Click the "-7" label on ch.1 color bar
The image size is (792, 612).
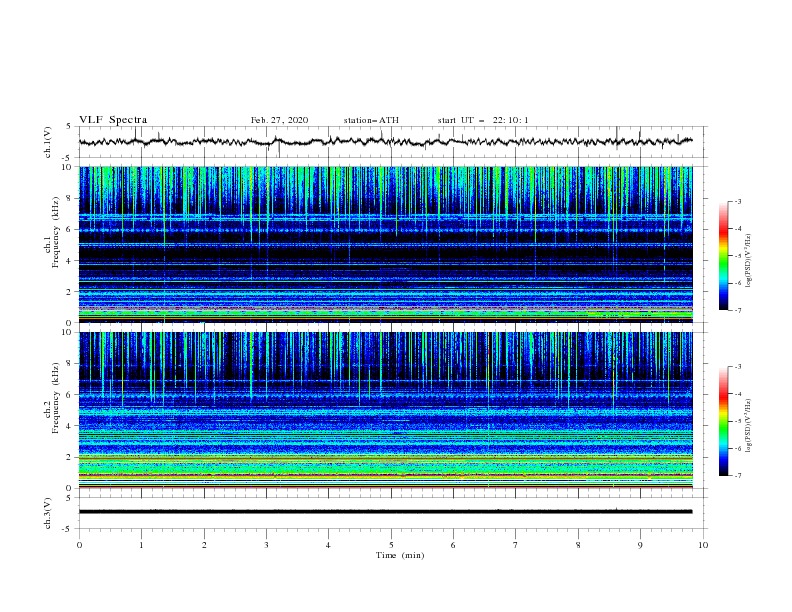(x=738, y=310)
